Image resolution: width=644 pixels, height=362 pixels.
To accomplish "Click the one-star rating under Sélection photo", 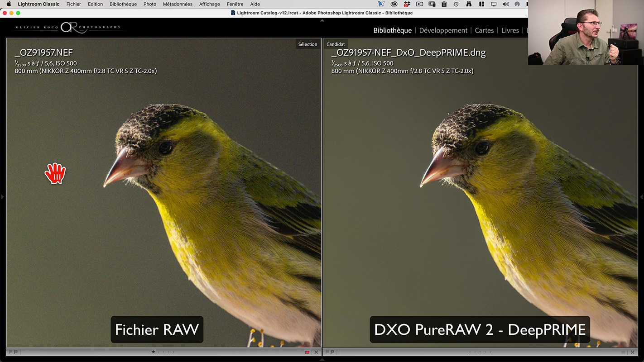I will click(153, 352).
